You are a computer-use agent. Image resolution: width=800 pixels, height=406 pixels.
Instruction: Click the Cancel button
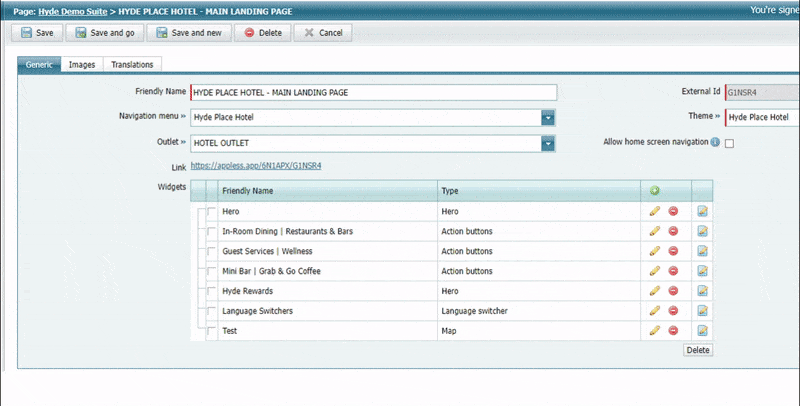click(323, 33)
